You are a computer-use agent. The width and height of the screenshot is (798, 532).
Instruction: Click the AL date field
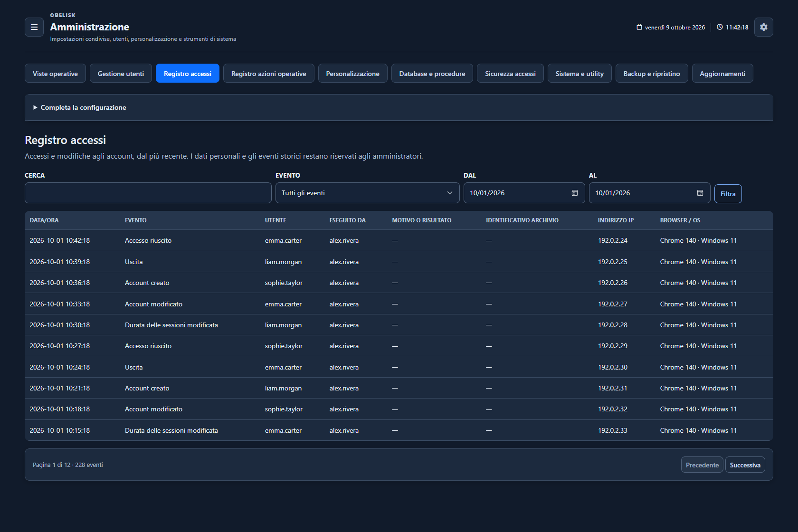[x=649, y=193]
